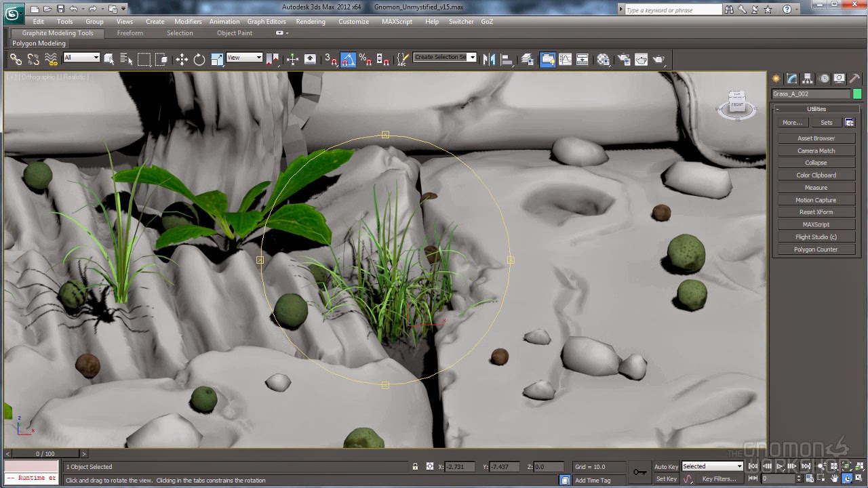The height and width of the screenshot is (488, 868).
Task: Open the Modify command panel tab
Action: (x=792, y=79)
